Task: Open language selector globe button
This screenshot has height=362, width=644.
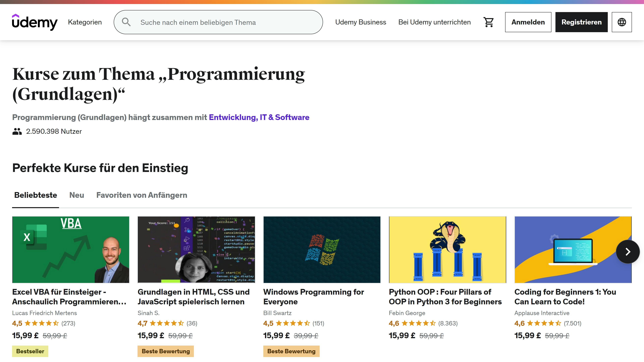Action: (x=622, y=22)
